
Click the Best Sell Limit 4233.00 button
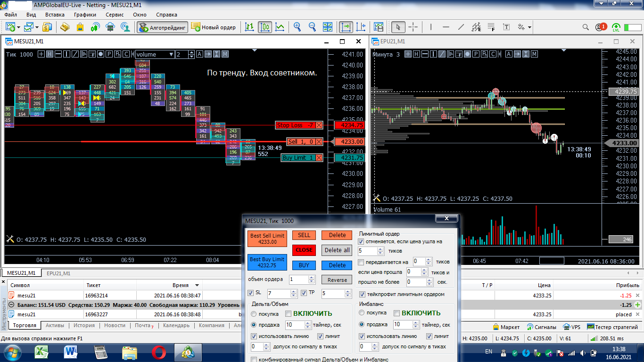click(267, 239)
